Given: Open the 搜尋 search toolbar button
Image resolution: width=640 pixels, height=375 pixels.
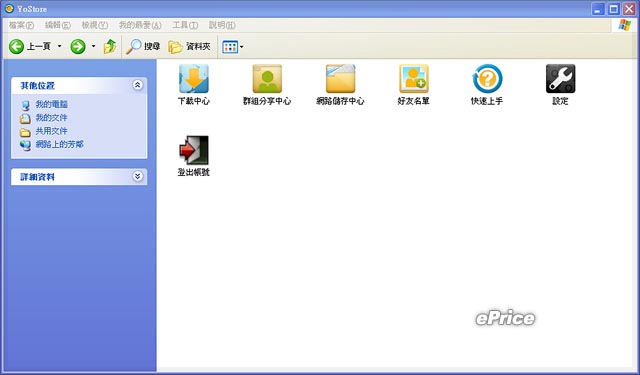Looking at the screenshot, I should [143, 47].
